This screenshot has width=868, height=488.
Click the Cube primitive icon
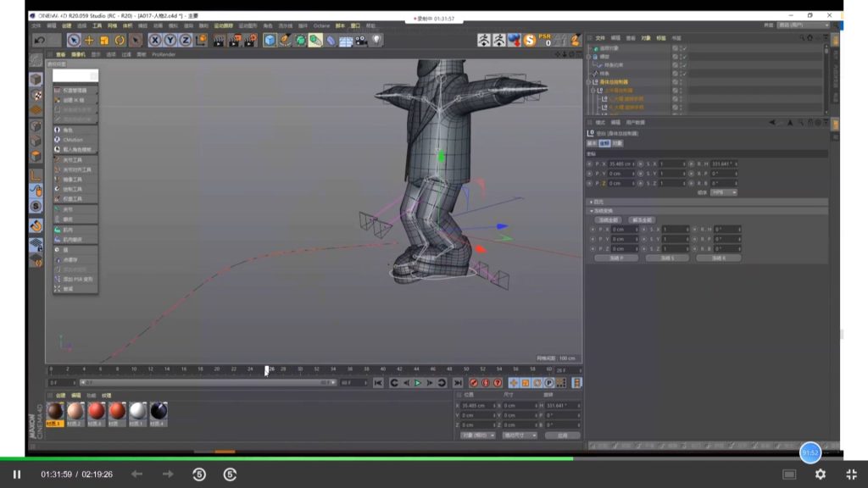point(270,40)
